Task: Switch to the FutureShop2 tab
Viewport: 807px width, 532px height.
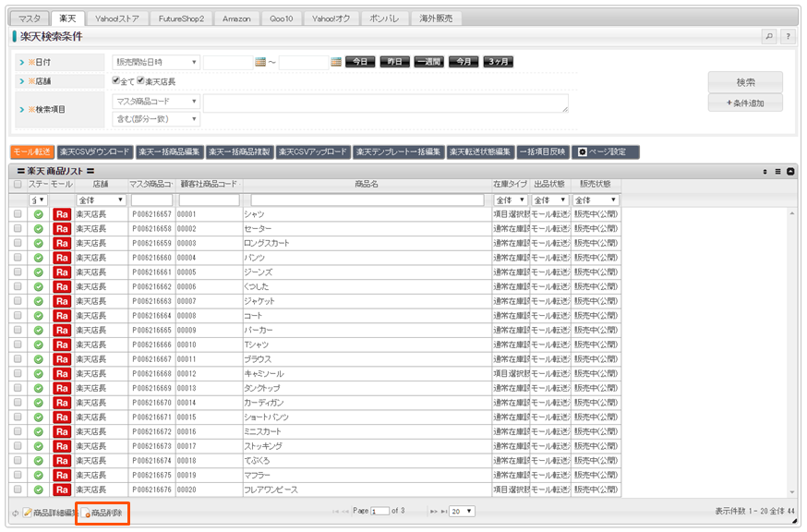Action: click(x=181, y=18)
